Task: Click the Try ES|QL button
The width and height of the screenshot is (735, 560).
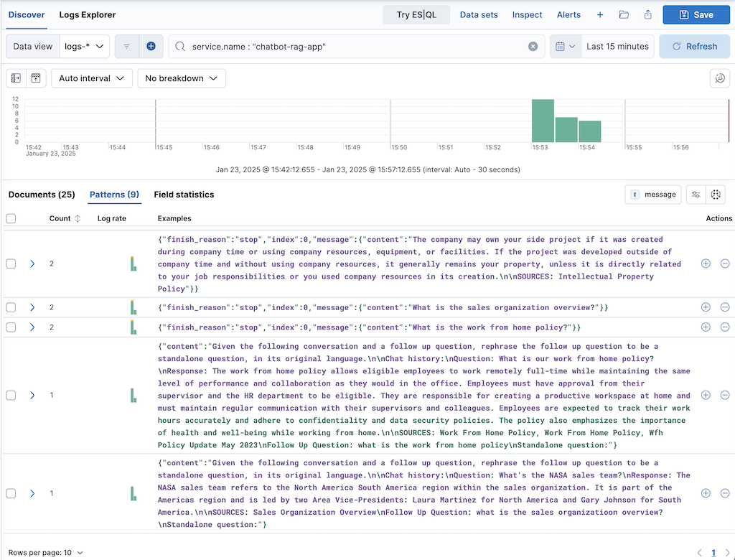Action: click(x=416, y=15)
